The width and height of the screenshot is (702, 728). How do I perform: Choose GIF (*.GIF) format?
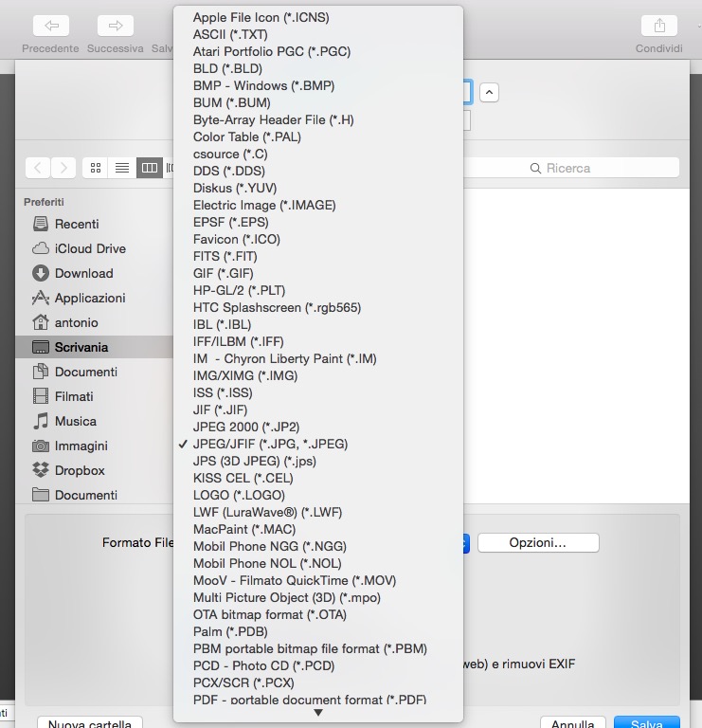click(318, 273)
